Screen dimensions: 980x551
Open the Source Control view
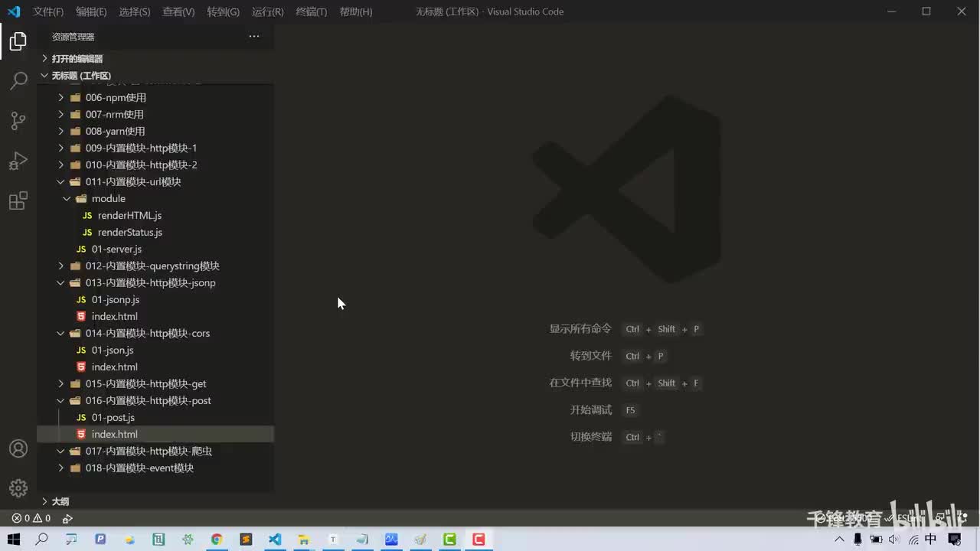[x=18, y=121]
